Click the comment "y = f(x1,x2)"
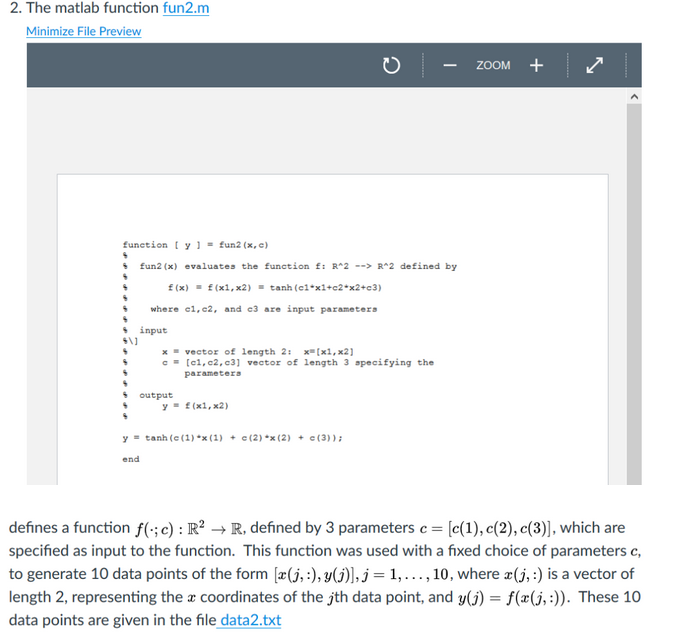 pos(195,406)
